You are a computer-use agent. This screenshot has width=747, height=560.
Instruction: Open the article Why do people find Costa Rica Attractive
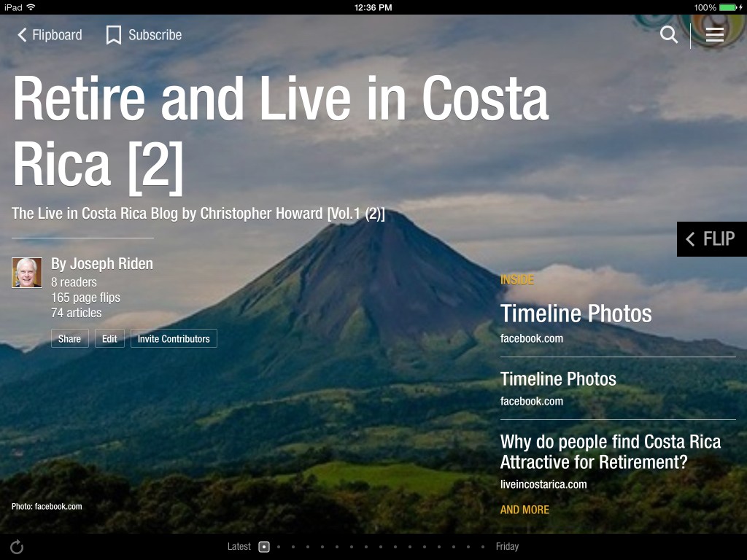[610, 452]
